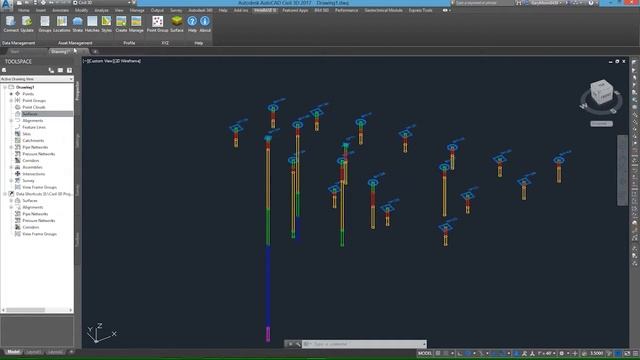640x360 pixels.
Task: Select View Frame Groups under Drawing1
Action: [x=40, y=187]
